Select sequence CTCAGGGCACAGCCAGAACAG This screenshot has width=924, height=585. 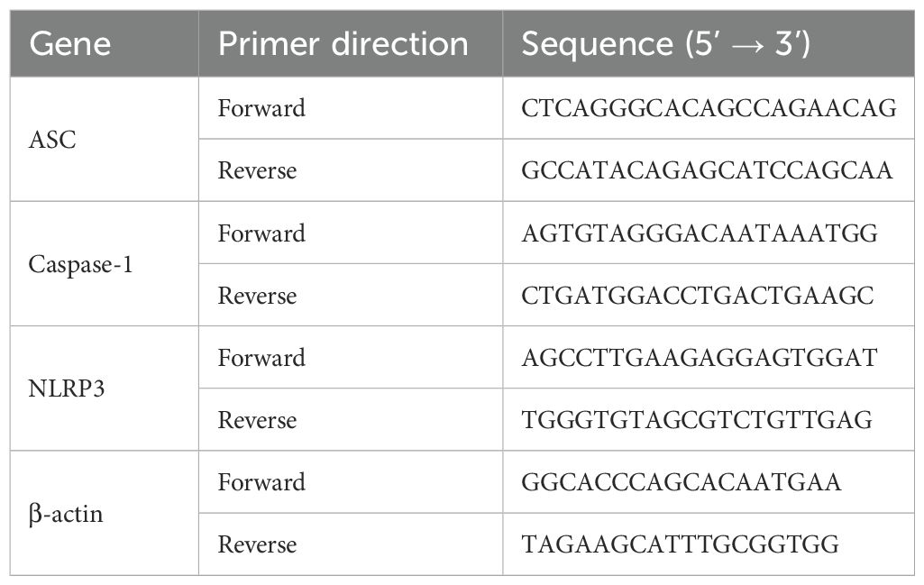[709, 109]
